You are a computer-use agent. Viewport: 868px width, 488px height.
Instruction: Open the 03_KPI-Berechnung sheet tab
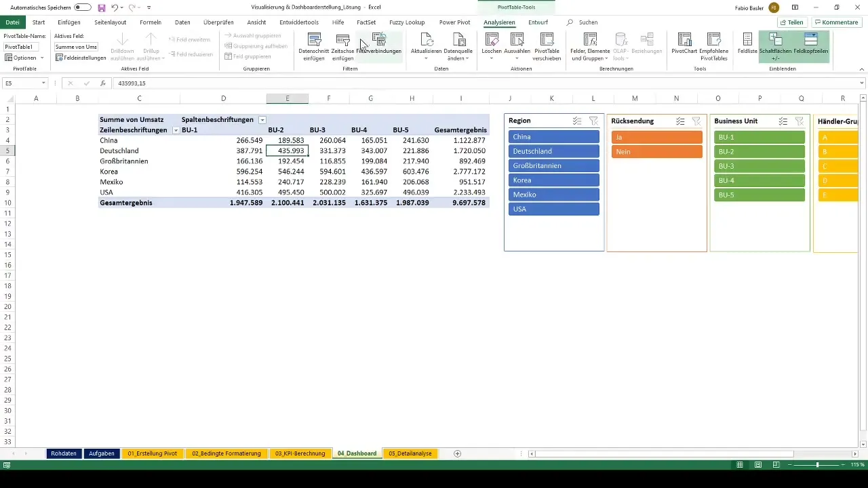(x=300, y=453)
